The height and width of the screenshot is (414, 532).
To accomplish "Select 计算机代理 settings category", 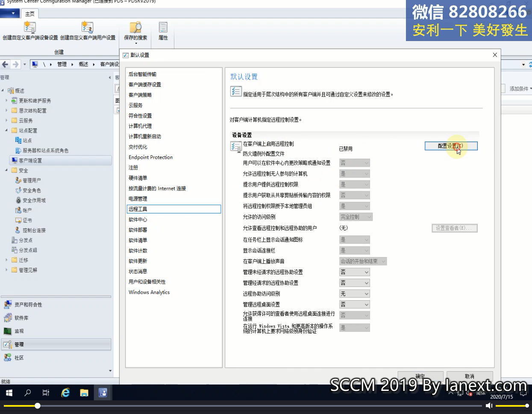I will tap(140, 126).
